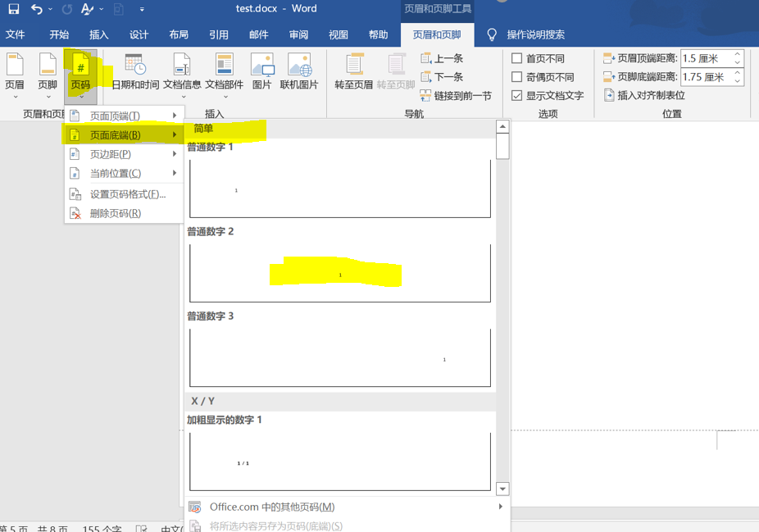Viewport: 759px width, 532px height.
Task: Click the Save icon in title bar
Action: coord(14,9)
